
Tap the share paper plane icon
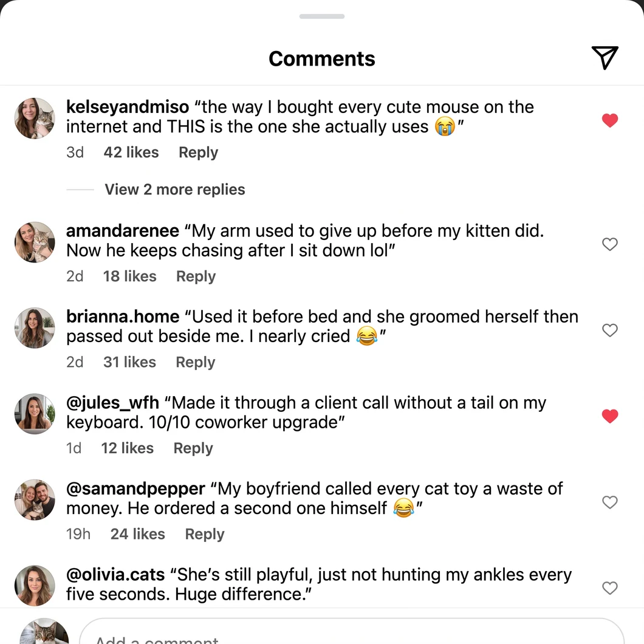pyautogui.click(x=605, y=58)
